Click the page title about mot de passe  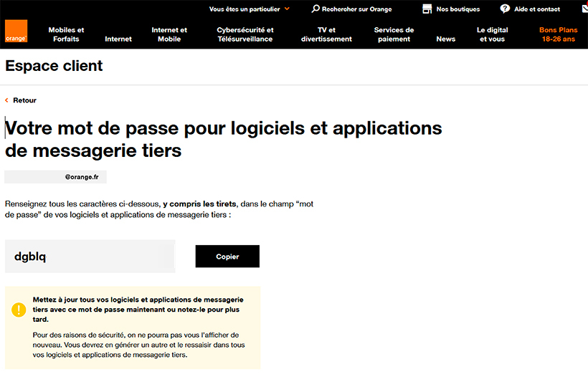pyautogui.click(x=224, y=139)
